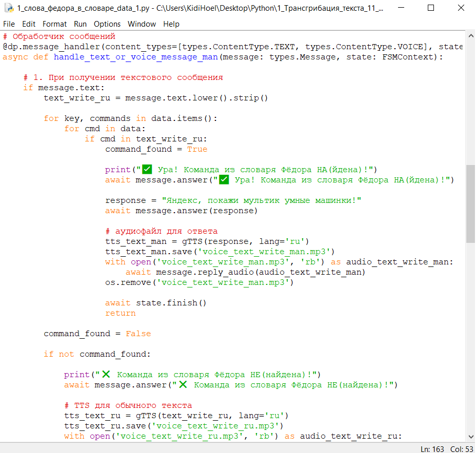Click the scrollbar up arrow
The image size is (476, 453).
[470, 36]
